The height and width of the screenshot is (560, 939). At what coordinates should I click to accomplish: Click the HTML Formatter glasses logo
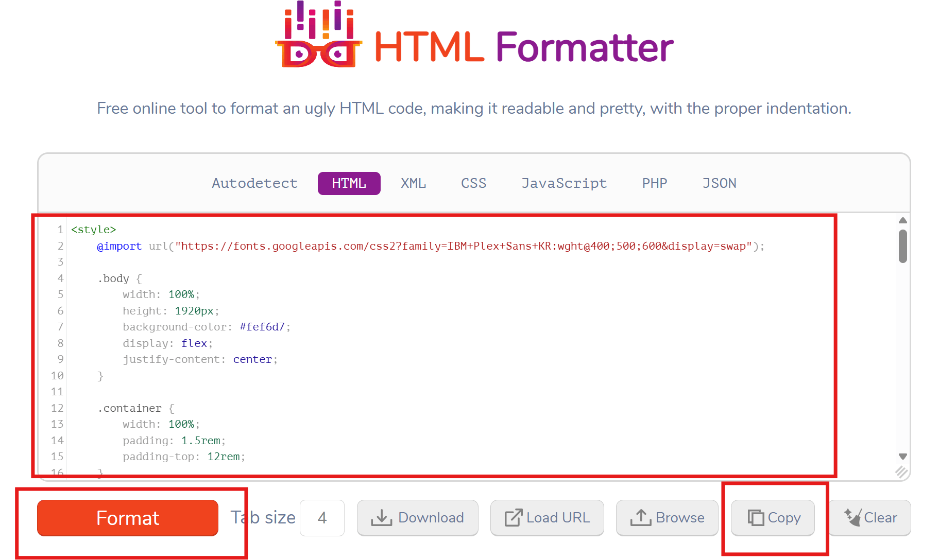tap(318, 36)
